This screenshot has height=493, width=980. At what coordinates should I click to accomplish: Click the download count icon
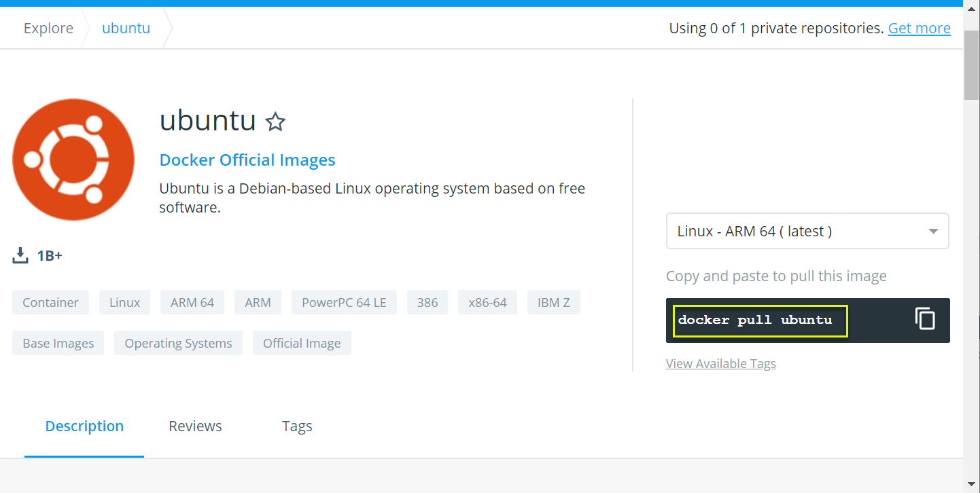coord(20,256)
